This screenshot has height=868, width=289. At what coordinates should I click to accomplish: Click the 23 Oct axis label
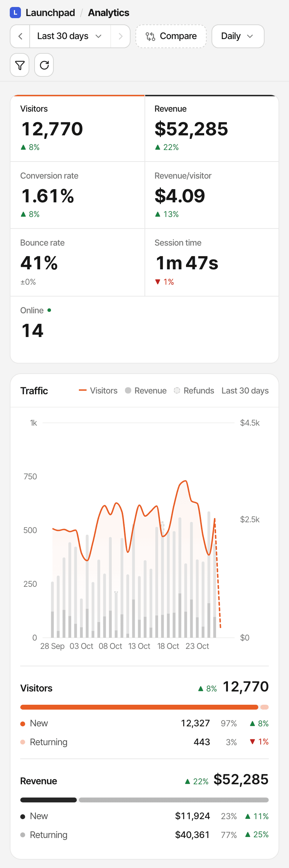coord(197,646)
